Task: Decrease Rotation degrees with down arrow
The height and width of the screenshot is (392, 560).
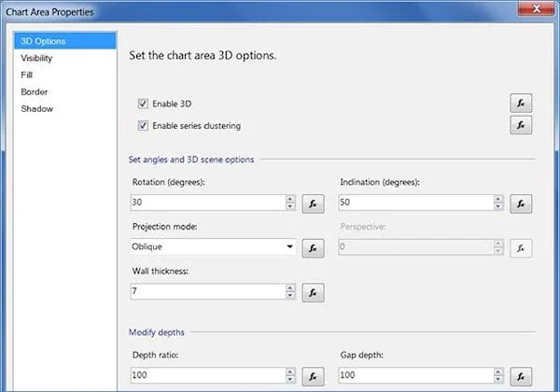Action: click(x=290, y=206)
